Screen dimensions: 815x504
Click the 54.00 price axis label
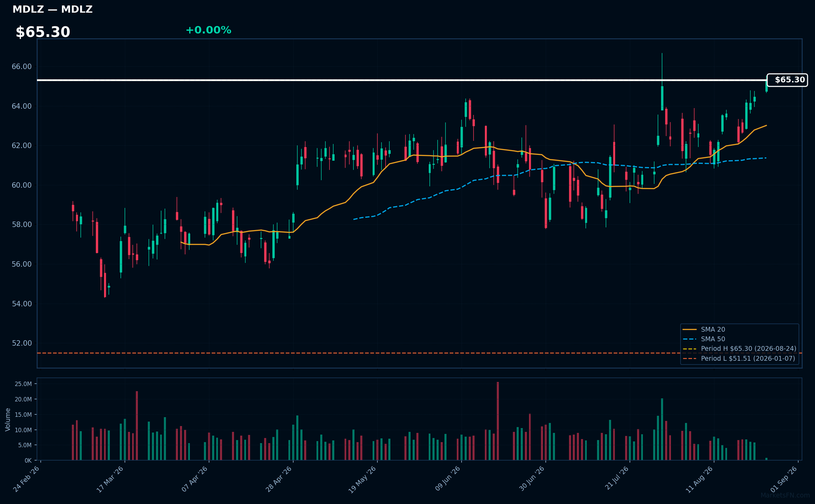click(22, 304)
